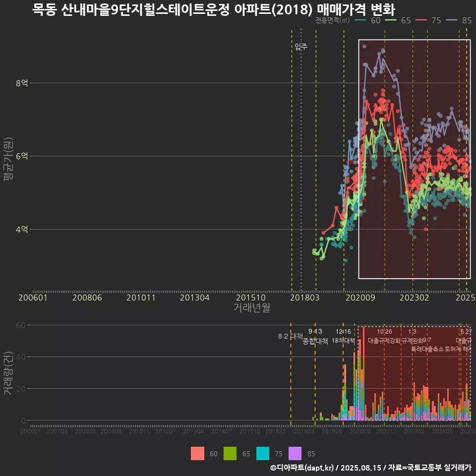Click the 202405 label on the volume chart axis
This screenshot has height=476, width=476.
[442, 431]
